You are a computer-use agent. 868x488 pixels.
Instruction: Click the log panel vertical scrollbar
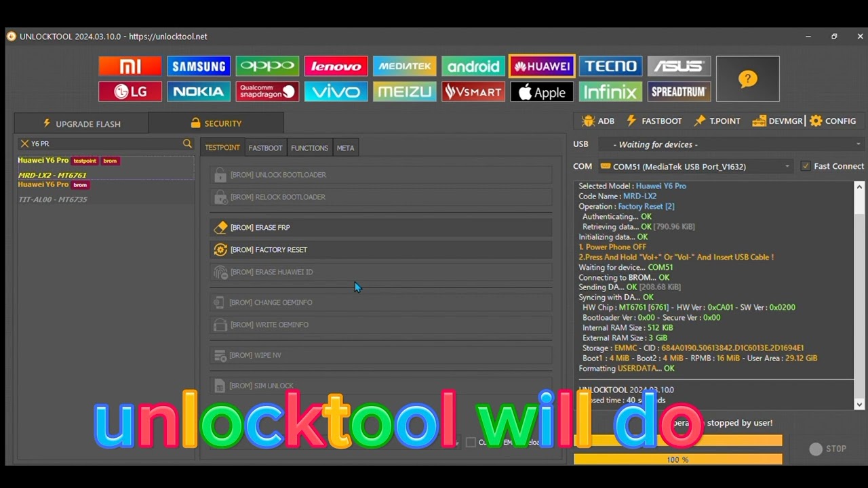point(859,296)
